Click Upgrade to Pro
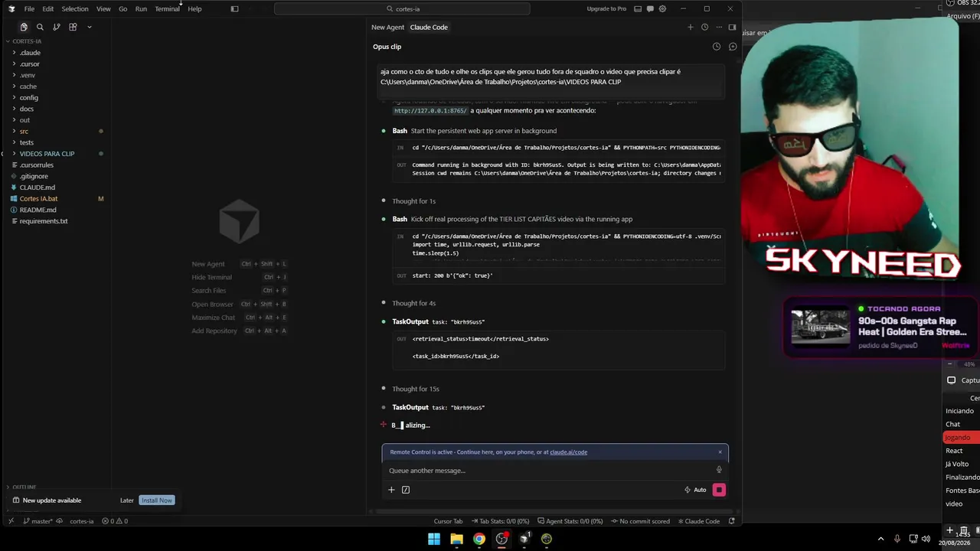 pyautogui.click(x=606, y=9)
